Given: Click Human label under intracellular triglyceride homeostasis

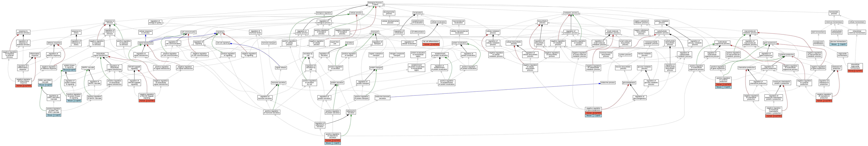Looking at the screenshot, I should pyautogui.click(x=851, y=71).
